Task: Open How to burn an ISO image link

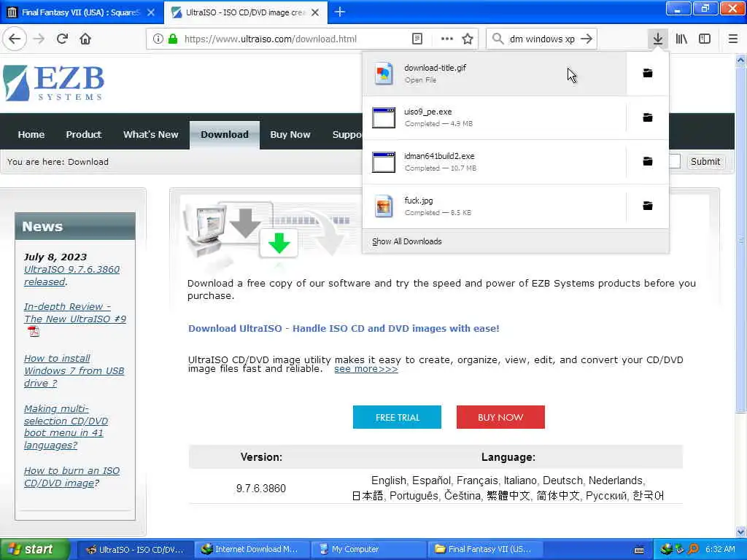Action: coord(71,477)
